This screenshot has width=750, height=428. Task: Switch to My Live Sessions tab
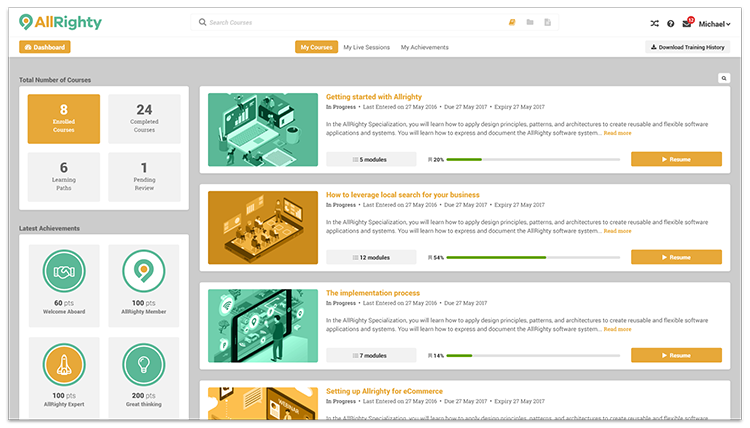point(366,47)
